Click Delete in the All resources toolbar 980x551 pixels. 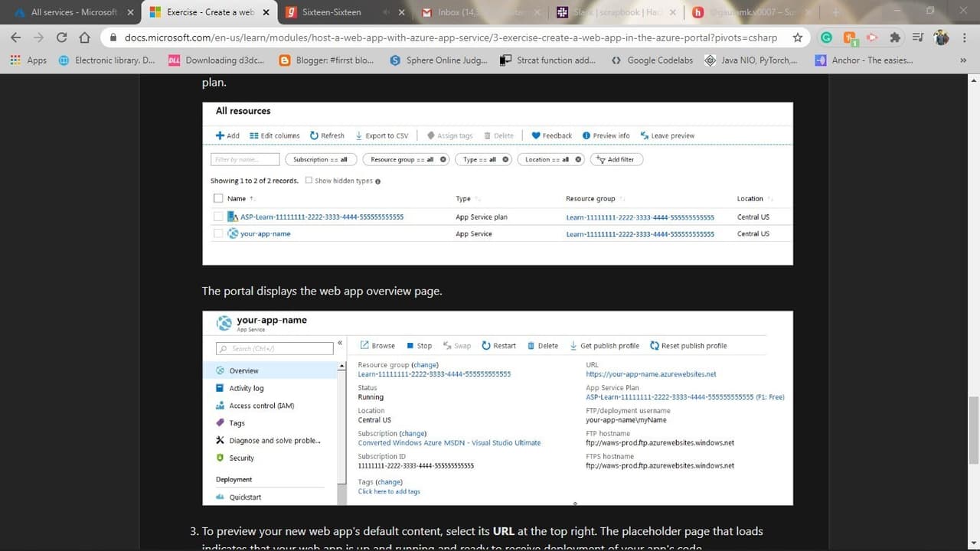498,135
